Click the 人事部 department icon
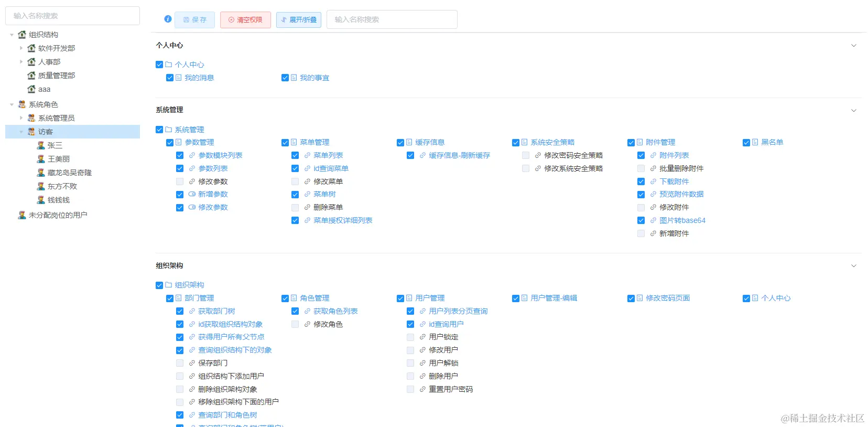 click(31, 62)
